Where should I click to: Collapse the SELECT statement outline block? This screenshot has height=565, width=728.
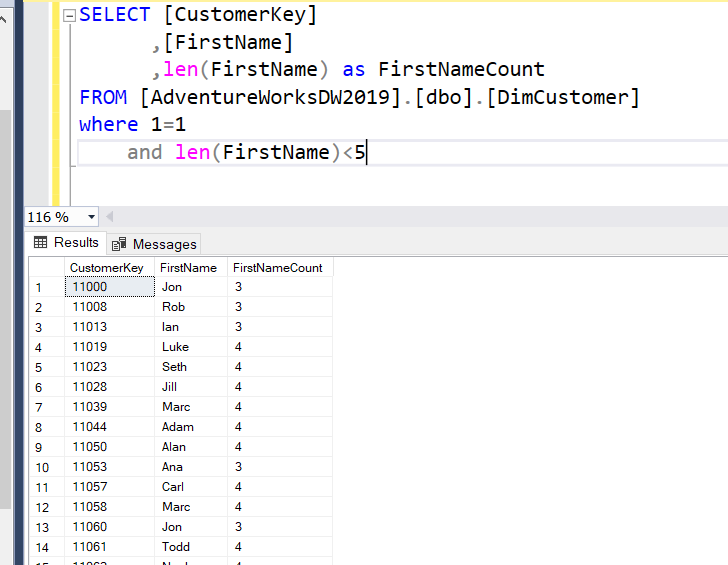pyautogui.click(x=69, y=16)
